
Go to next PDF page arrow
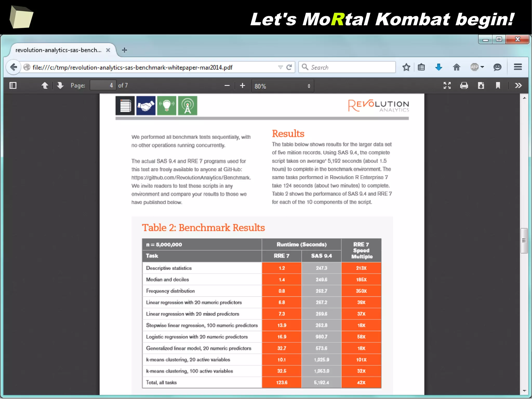coord(60,86)
